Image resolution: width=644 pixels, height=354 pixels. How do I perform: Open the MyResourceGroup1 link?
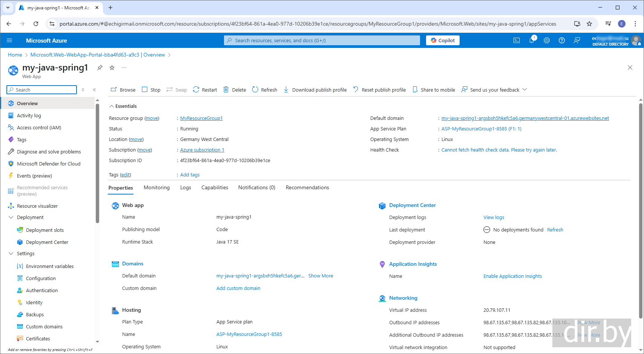click(201, 118)
